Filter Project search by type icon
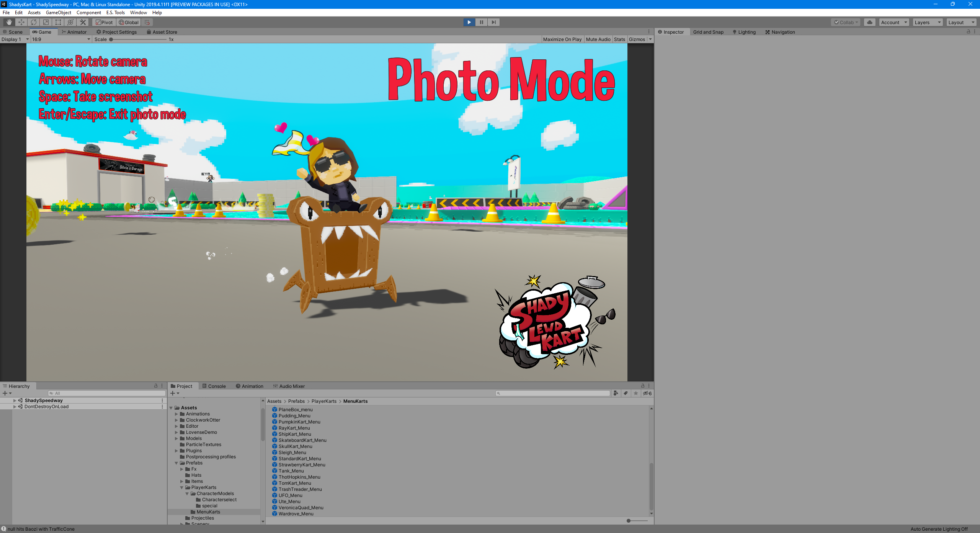Image resolution: width=980 pixels, height=533 pixels. click(616, 393)
